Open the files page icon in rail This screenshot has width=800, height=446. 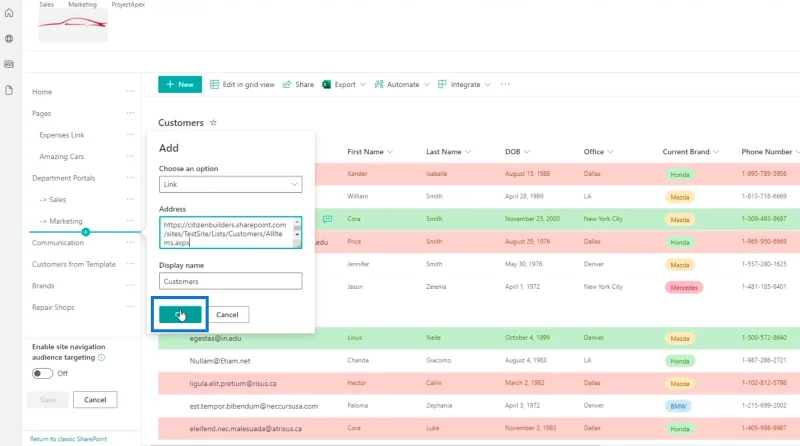click(9, 90)
